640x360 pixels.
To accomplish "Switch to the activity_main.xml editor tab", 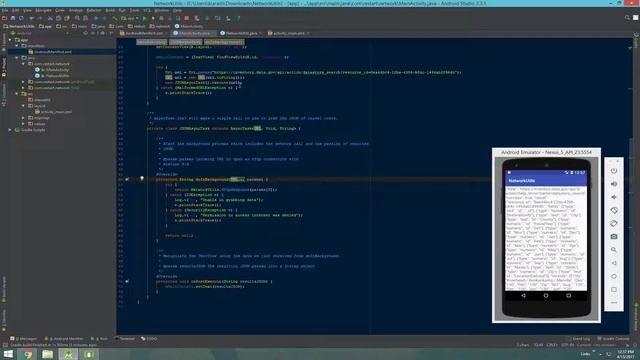I will pos(288,33).
